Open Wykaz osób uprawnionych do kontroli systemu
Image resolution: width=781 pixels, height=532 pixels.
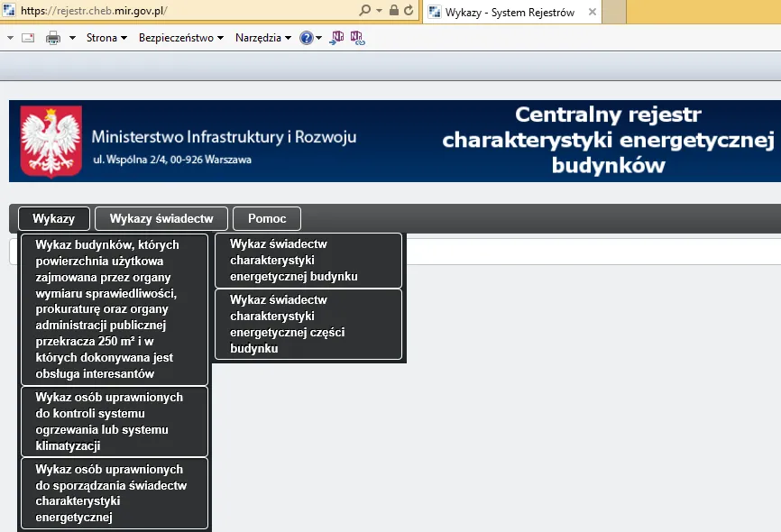(x=115, y=421)
